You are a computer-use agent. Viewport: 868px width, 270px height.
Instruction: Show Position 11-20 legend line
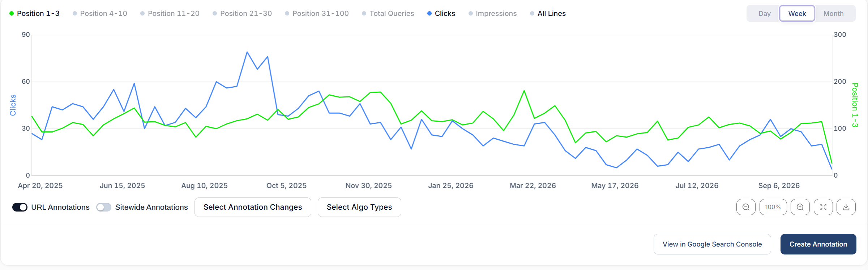point(170,13)
